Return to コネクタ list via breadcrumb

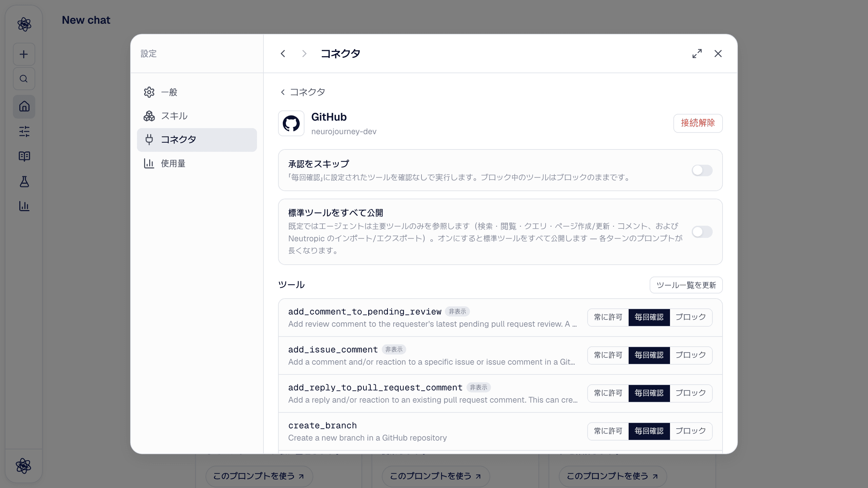(x=302, y=92)
